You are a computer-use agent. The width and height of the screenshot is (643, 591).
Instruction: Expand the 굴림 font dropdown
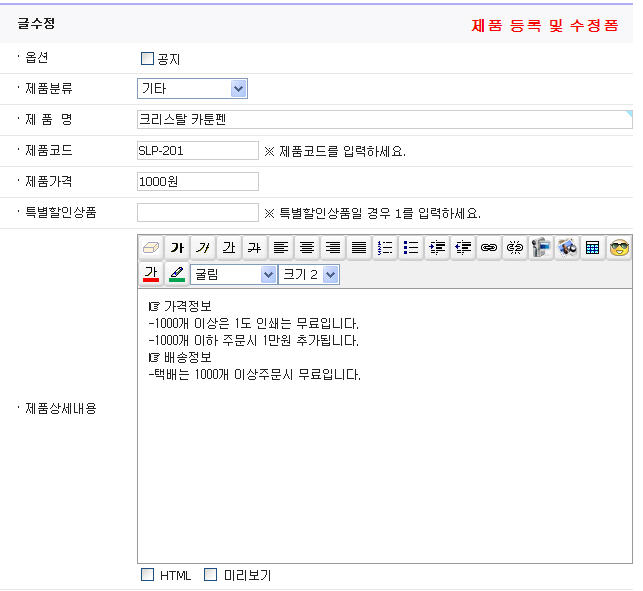pos(233,274)
